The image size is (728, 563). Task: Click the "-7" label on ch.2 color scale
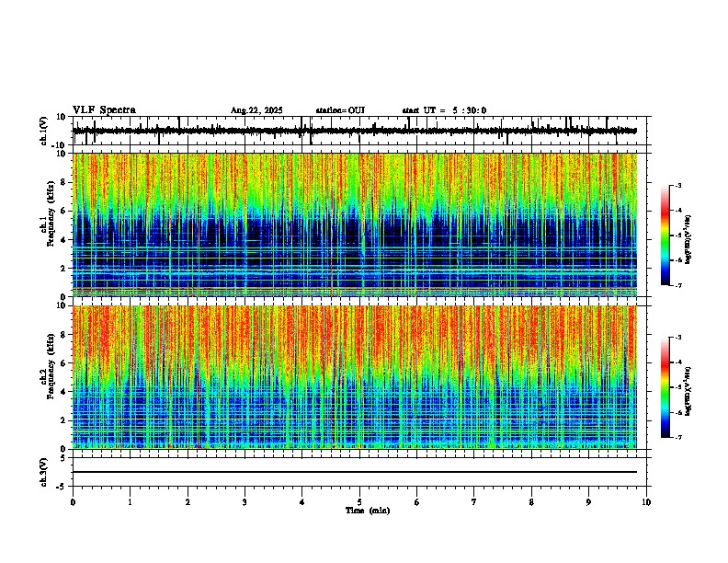coord(678,437)
